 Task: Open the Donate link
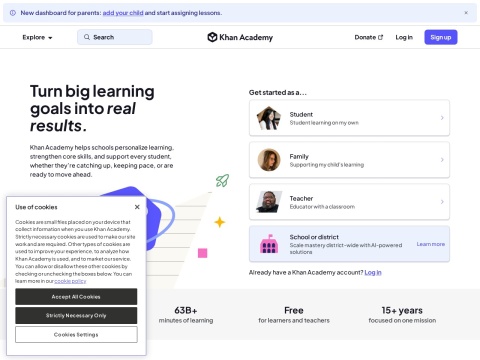click(x=369, y=37)
